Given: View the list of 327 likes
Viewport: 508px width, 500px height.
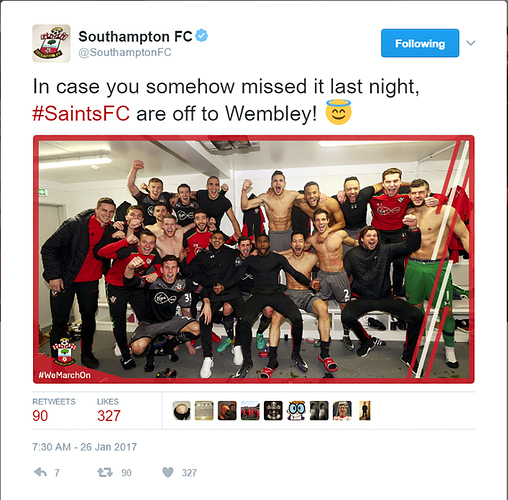Looking at the screenshot, I should tap(109, 410).
